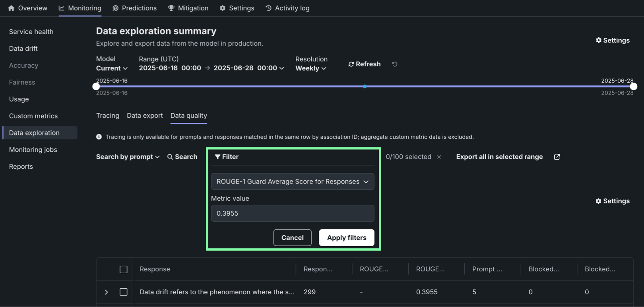This screenshot has height=307, width=644.
Task: Open the Resolution Weekly dropdown
Action: click(310, 68)
